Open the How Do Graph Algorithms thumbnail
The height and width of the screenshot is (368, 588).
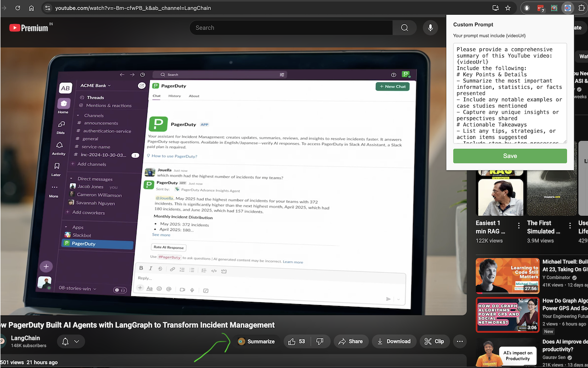(508, 315)
